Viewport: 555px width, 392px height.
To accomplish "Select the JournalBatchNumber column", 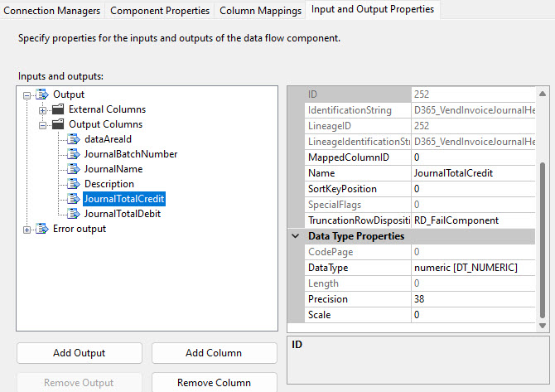I will point(131,154).
